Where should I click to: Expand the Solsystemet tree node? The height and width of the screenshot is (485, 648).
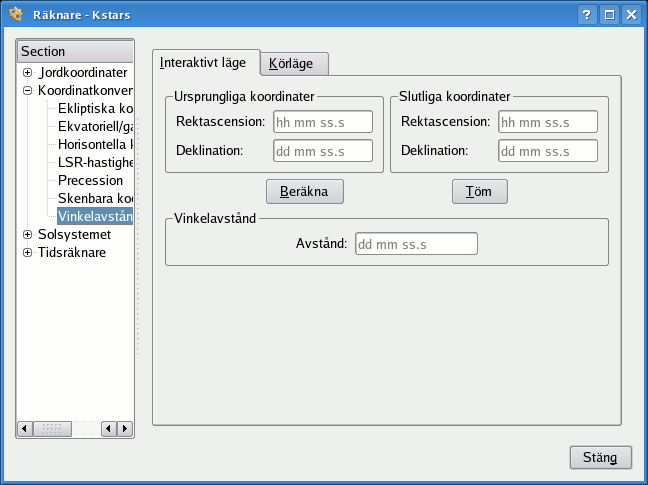(x=27, y=234)
